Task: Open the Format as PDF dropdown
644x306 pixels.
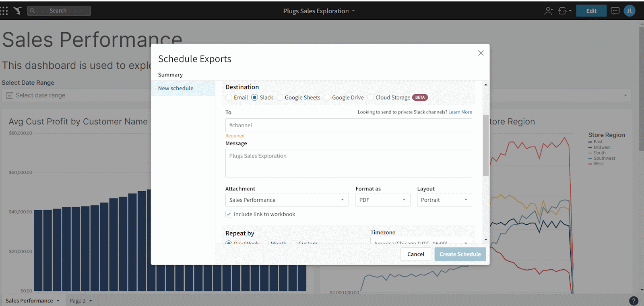Action: tap(383, 200)
